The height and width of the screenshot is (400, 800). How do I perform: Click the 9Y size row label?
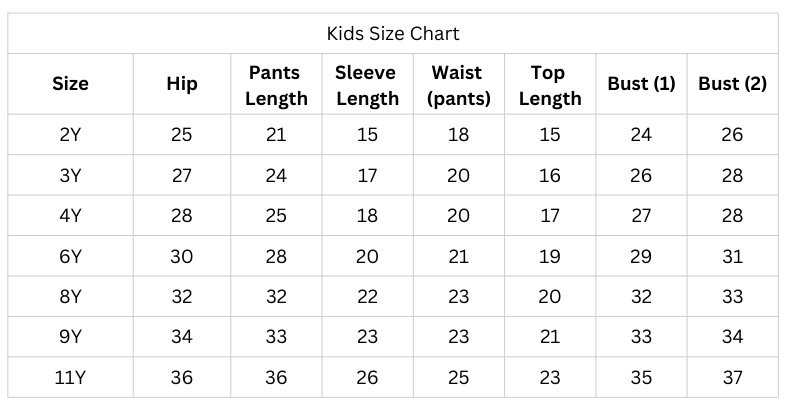pos(70,337)
